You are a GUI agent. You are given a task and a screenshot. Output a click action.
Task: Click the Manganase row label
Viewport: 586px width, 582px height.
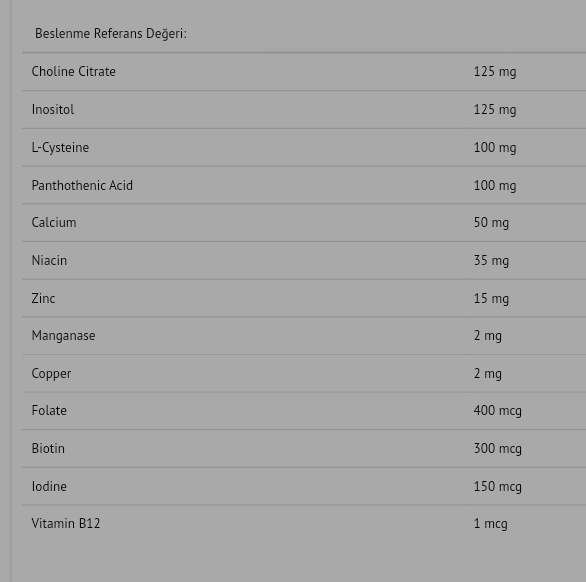point(64,336)
